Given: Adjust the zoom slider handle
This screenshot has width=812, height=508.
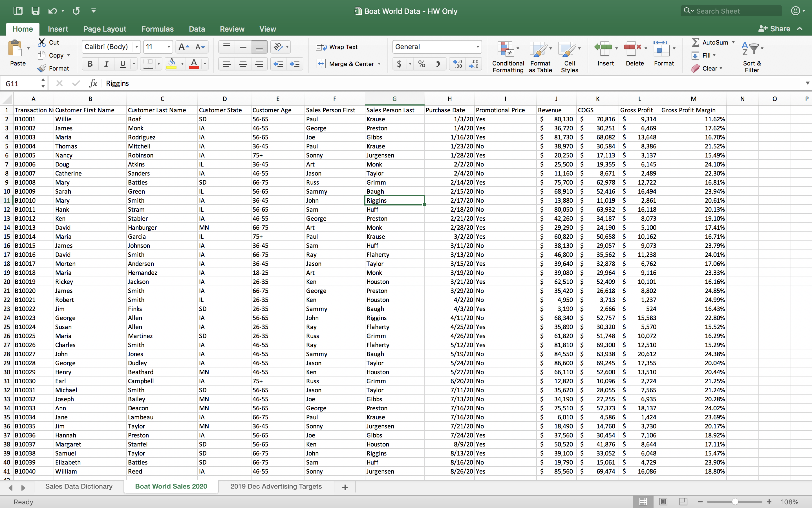Looking at the screenshot, I should tap(735, 502).
